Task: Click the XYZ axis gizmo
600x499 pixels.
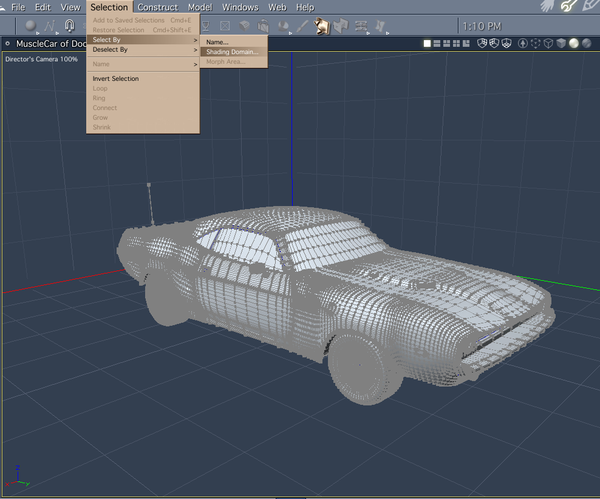Action: [x=17, y=476]
